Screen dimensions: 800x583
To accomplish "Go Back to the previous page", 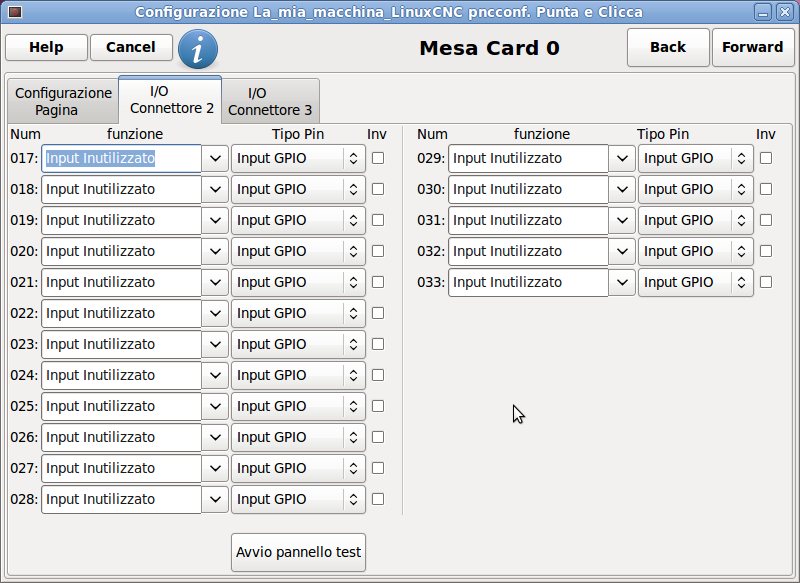I will [x=668, y=47].
